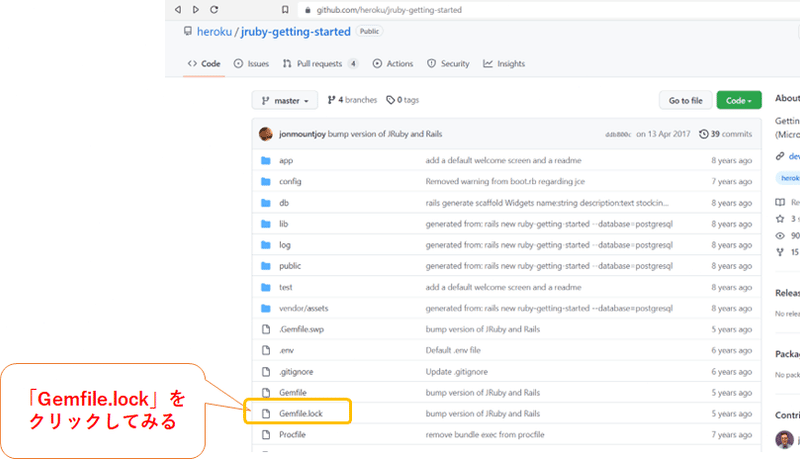800x459 pixels.
Task: Click the stars icon in the About sidebar
Action: [780, 219]
